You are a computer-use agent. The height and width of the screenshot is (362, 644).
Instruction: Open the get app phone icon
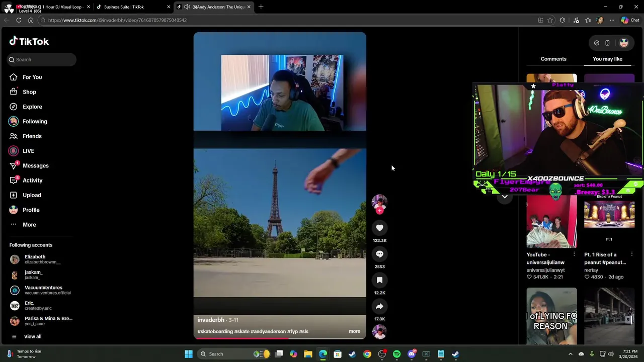(x=607, y=43)
